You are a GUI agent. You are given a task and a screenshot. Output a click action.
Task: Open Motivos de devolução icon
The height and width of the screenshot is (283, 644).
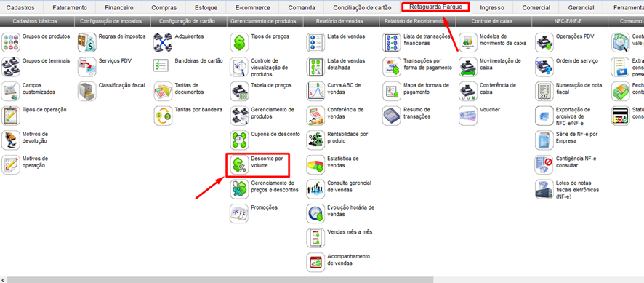[x=11, y=140]
